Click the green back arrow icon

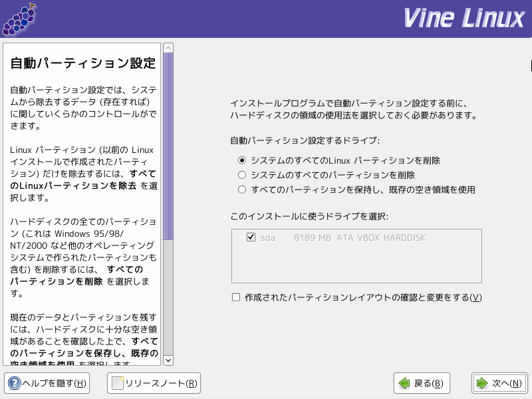click(x=404, y=383)
